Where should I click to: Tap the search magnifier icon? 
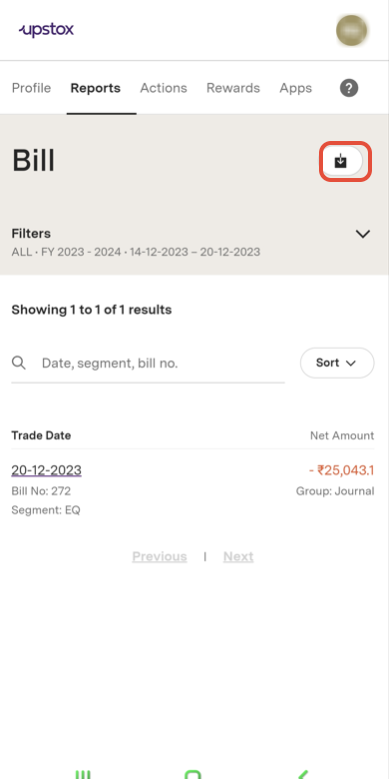click(x=19, y=363)
